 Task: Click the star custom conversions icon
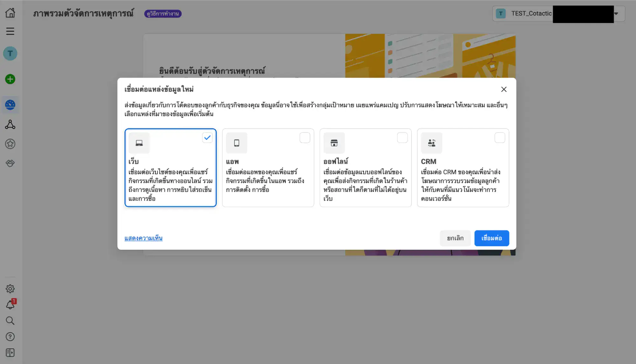coord(10,144)
